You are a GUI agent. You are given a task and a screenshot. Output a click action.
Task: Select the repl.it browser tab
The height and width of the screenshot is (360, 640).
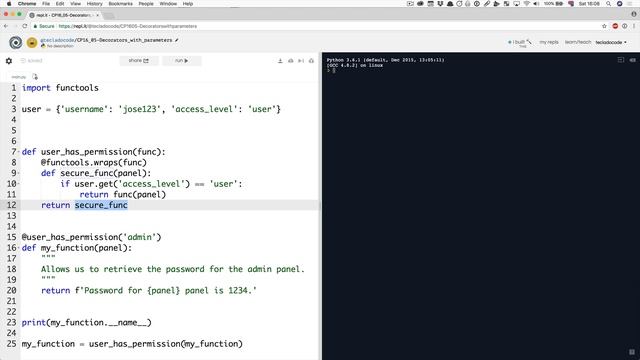[x=64, y=15]
